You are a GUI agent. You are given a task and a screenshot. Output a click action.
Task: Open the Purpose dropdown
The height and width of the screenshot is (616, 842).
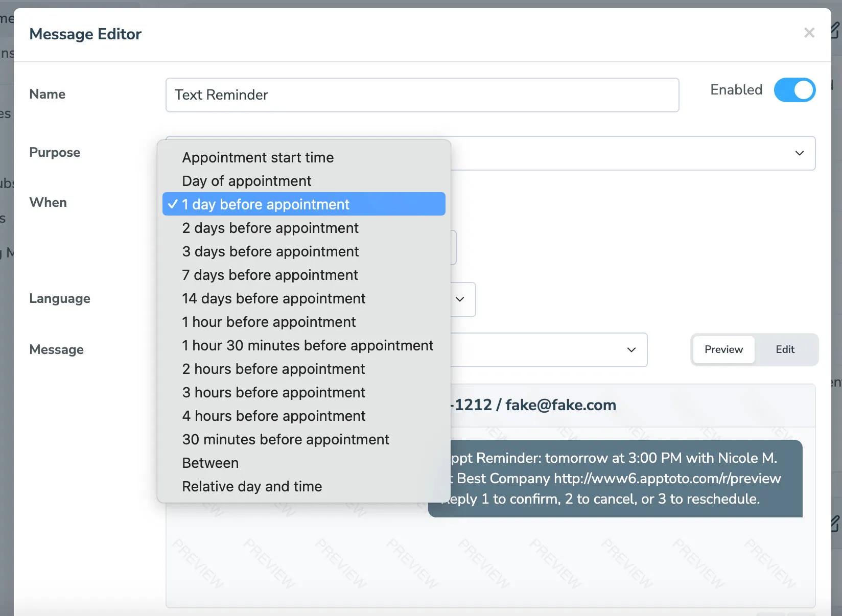pyautogui.click(x=800, y=153)
